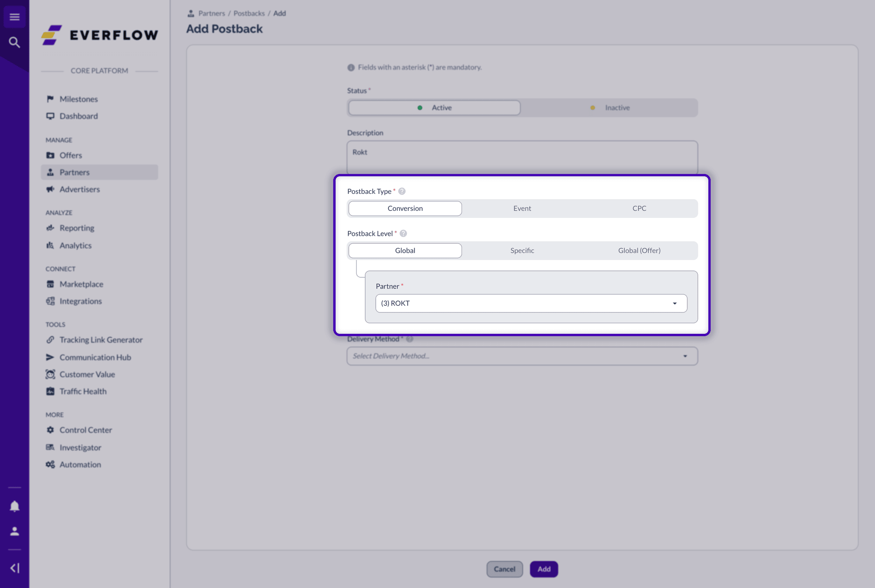875x588 pixels.
Task: Select Event postback type
Action: pos(522,208)
